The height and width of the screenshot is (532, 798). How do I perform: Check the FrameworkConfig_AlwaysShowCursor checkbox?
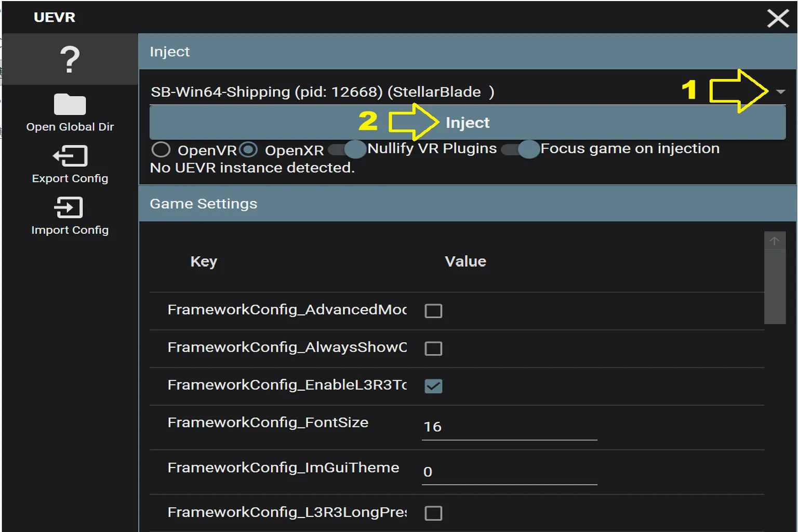pyautogui.click(x=433, y=348)
